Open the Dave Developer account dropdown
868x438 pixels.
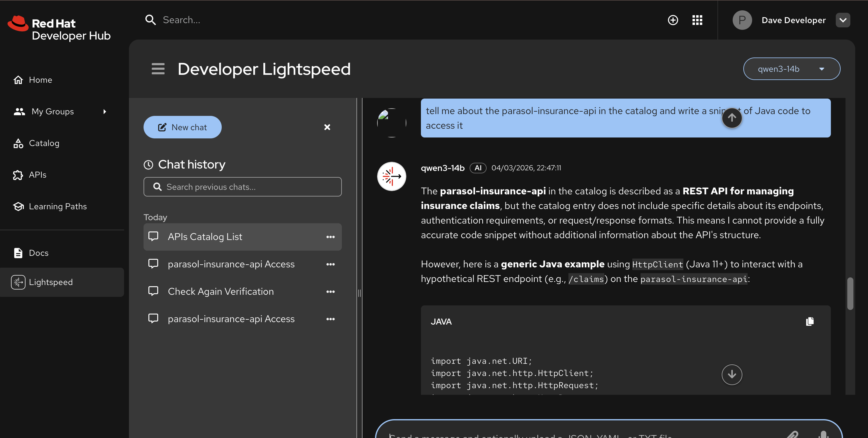[843, 20]
